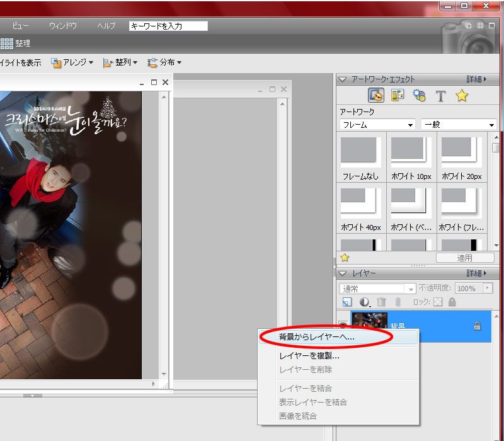This screenshot has width=504, height=441.
Task: Click the キーワードを入力 search field
Action: pos(168,26)
